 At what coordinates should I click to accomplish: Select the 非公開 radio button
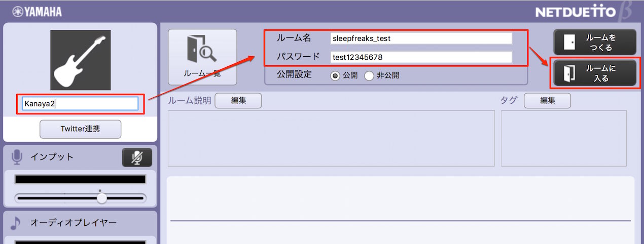pyautogui.click(x=369, y=75)
